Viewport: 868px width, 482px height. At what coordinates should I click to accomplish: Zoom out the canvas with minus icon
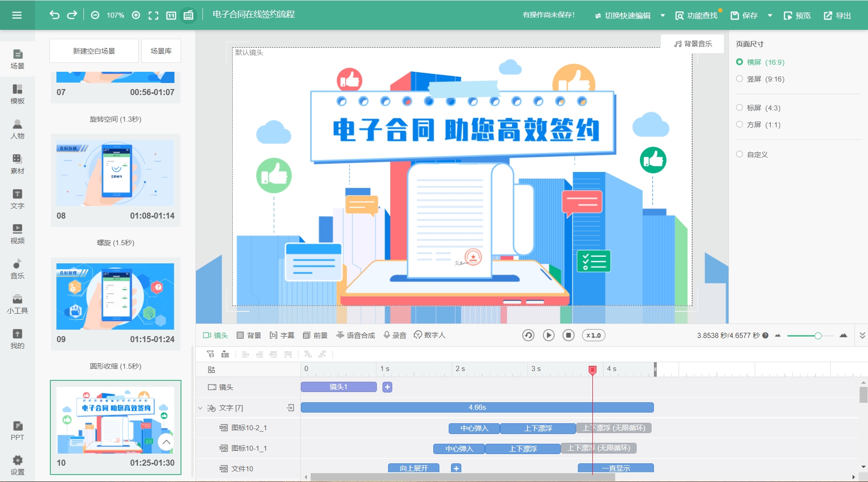coord(95,15)
